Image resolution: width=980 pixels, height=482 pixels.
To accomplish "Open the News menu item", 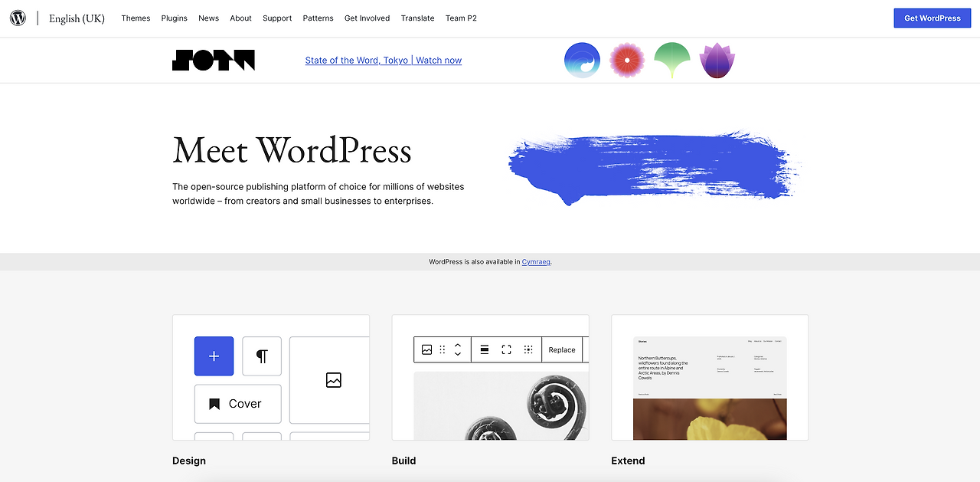I will (208, 18).
